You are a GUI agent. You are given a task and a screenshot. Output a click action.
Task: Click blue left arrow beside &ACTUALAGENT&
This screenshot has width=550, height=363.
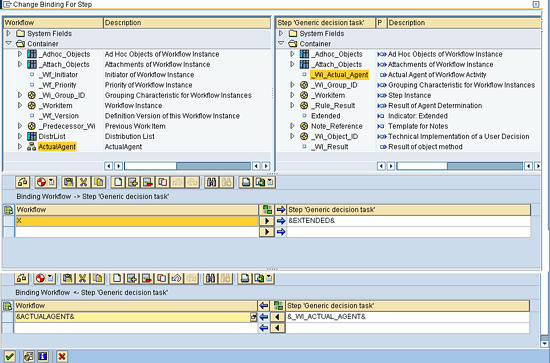pos(264,317)
